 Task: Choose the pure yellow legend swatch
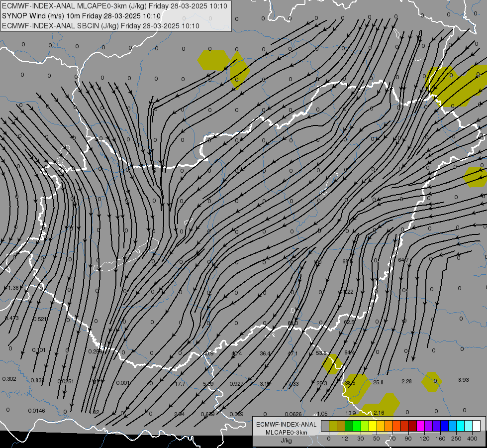pos(373,426)
